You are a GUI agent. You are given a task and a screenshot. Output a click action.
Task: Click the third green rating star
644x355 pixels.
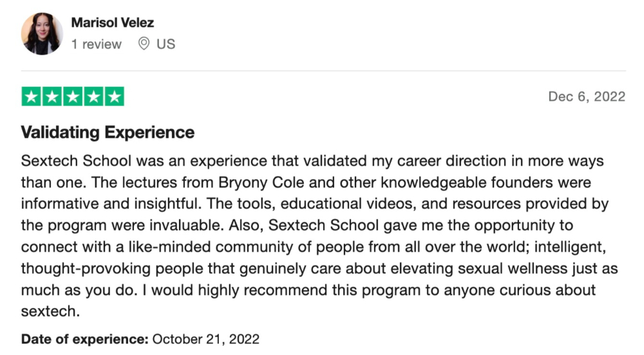73,97
